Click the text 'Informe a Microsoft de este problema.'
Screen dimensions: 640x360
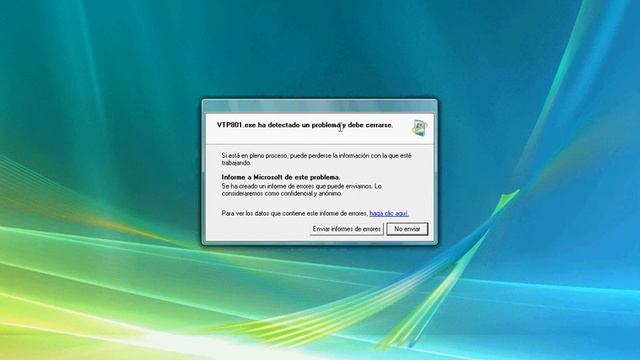[x=281, y=177]
